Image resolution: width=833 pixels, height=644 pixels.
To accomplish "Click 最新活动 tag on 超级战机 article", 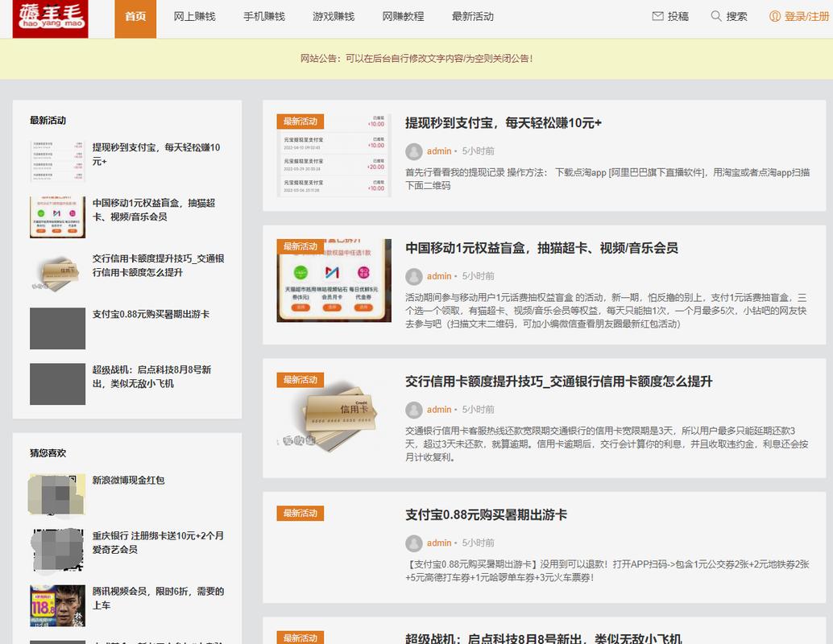I will tap(300, 638).
